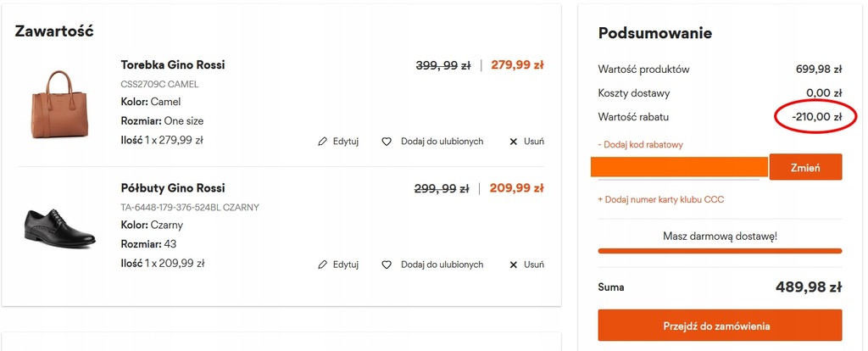Screen dimensions: 868x351
Task: Click pencil edit icon for Torebka Gino Rossi
Action: [x=323, y=142]
